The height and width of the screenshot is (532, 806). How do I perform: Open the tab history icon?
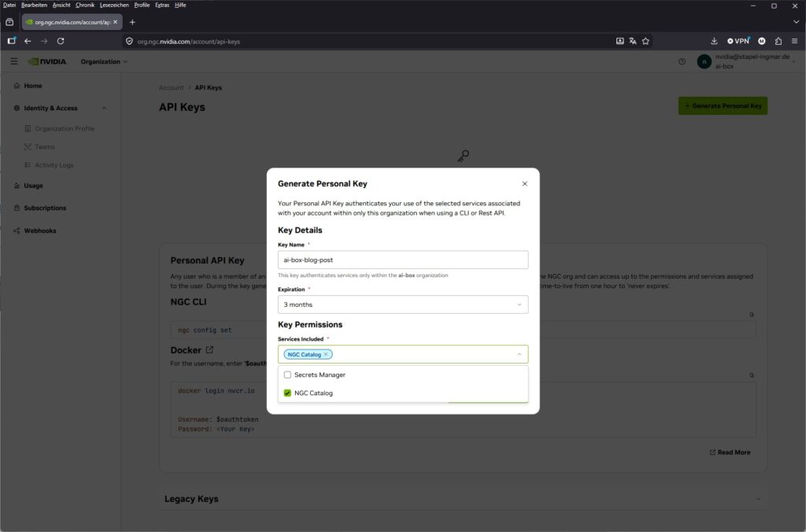click(9, 22)
